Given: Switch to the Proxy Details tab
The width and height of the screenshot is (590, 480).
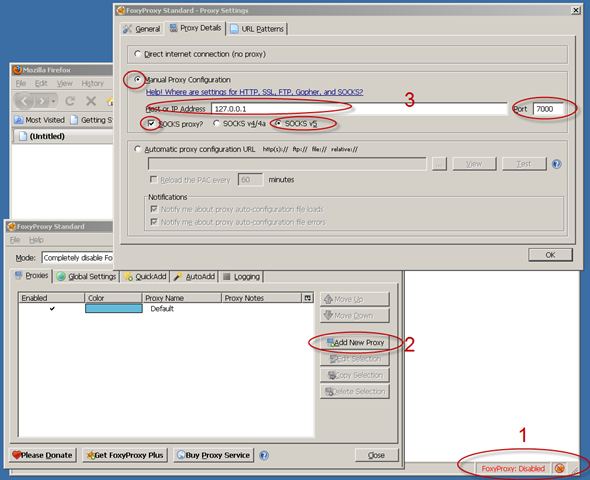Looking at the screenshot, I should point(195,28).
